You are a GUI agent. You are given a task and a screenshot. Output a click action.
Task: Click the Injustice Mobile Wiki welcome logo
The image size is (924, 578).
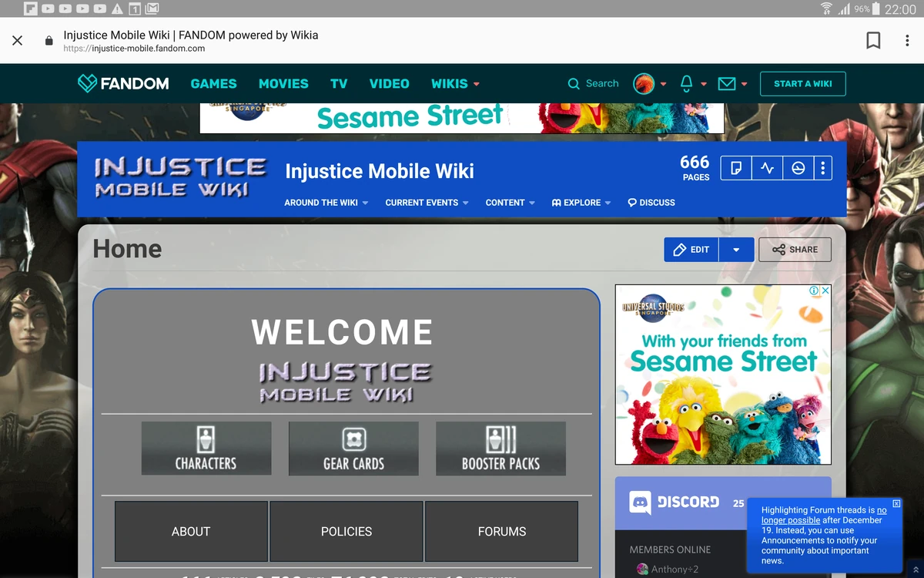point(346,382)
